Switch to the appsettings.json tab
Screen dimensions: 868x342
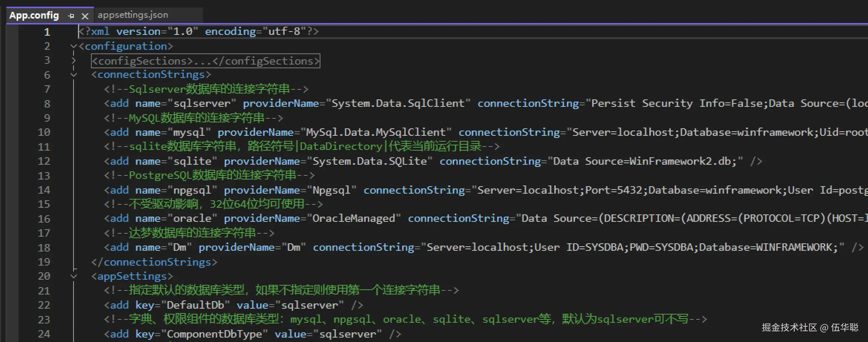click(133, 15)
